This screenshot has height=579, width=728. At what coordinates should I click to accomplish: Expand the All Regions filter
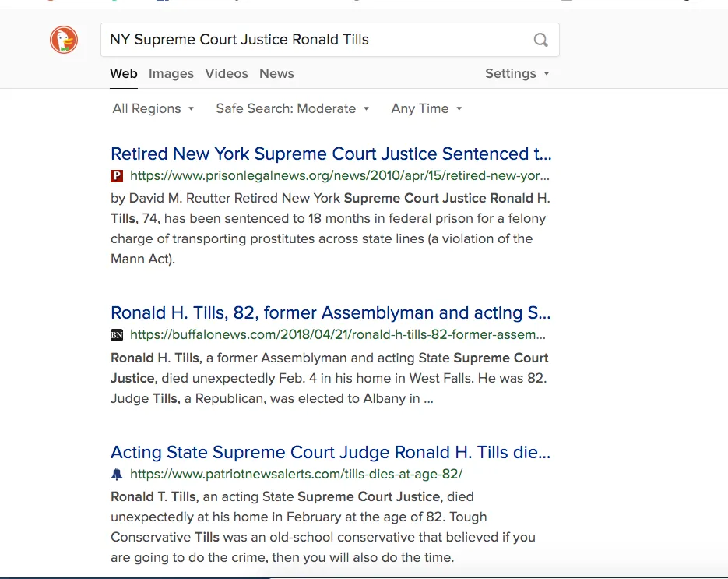pyautogui.click(x=153, y=108)
